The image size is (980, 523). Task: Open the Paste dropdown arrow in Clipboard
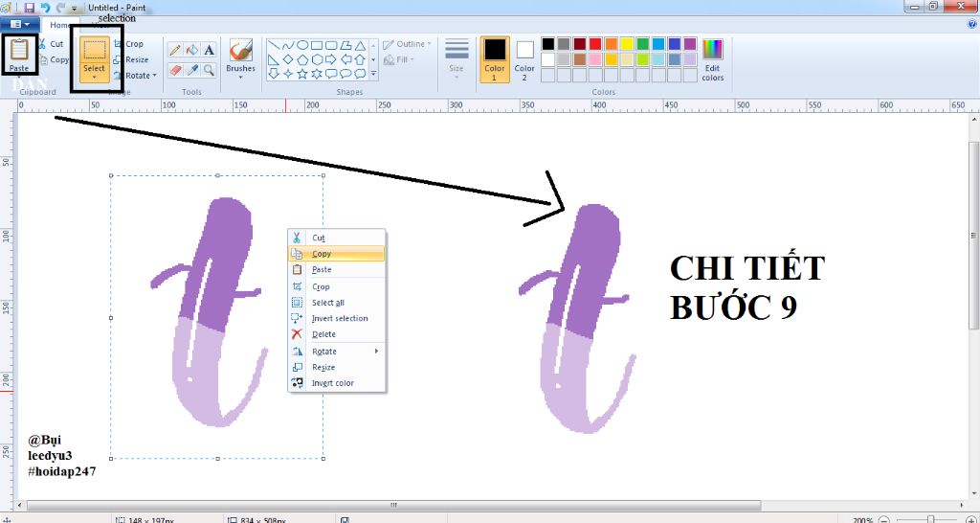pyautogui.click(x=19, y=78)
